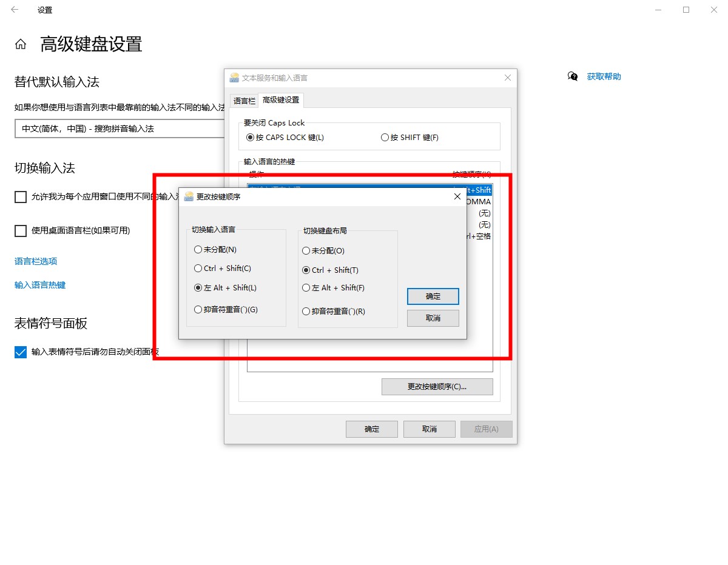Image resolution: width=728 pixels, height=565 pixels.
Task: Open the 输入语言热键 link
Action: coord(40,285)
